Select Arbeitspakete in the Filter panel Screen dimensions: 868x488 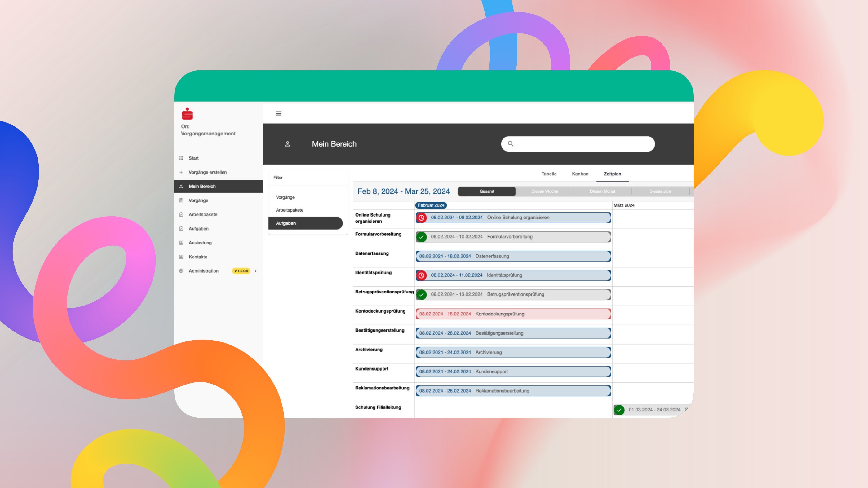290,210
